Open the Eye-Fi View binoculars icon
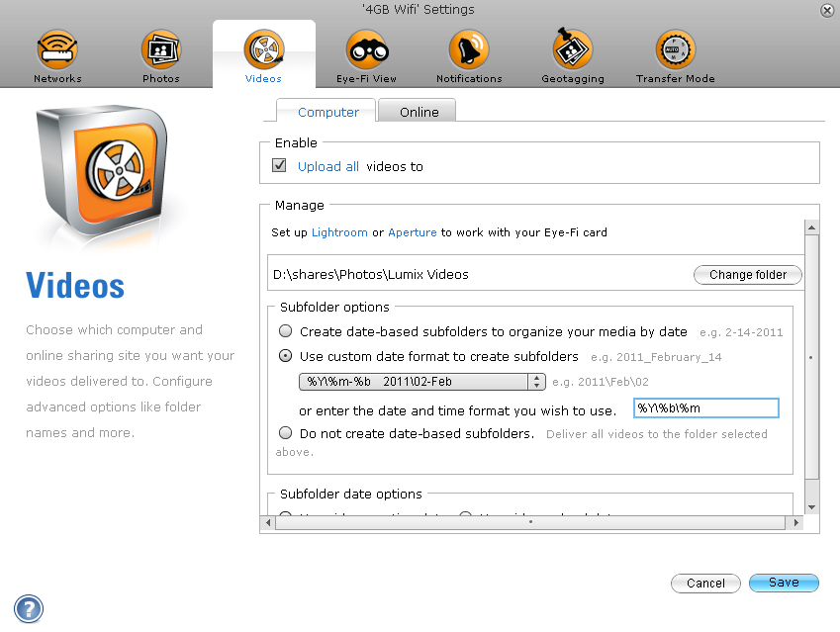 point(367,49)
